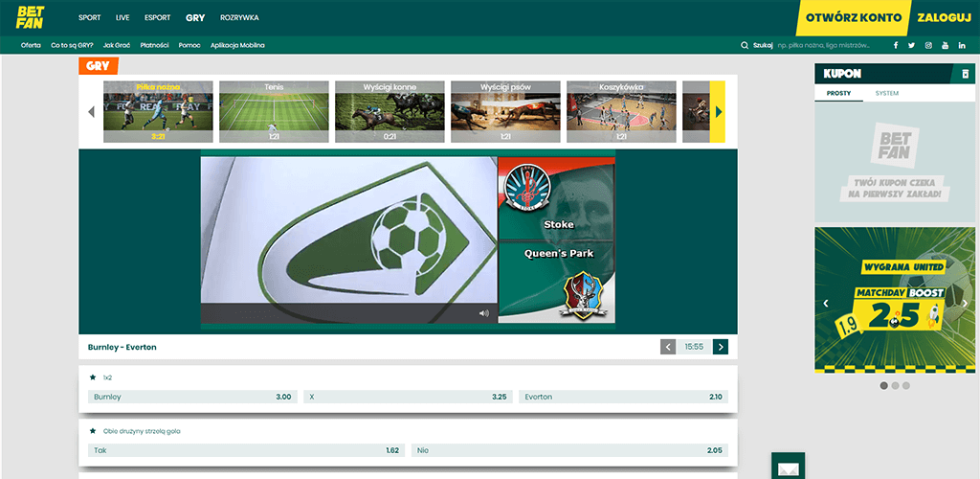Screen dimensions: 980x479
Task: Favorite the 1x2 market star
Action: coord(93,377)
